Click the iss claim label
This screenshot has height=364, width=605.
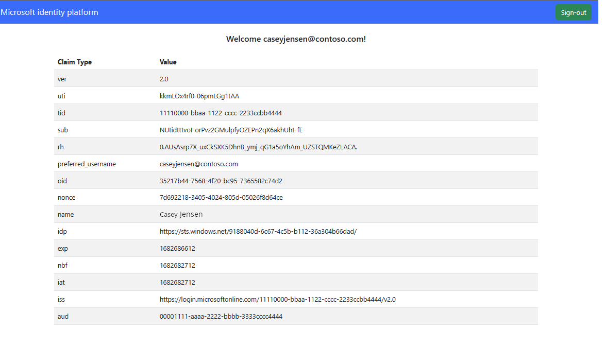click(61, 299)
